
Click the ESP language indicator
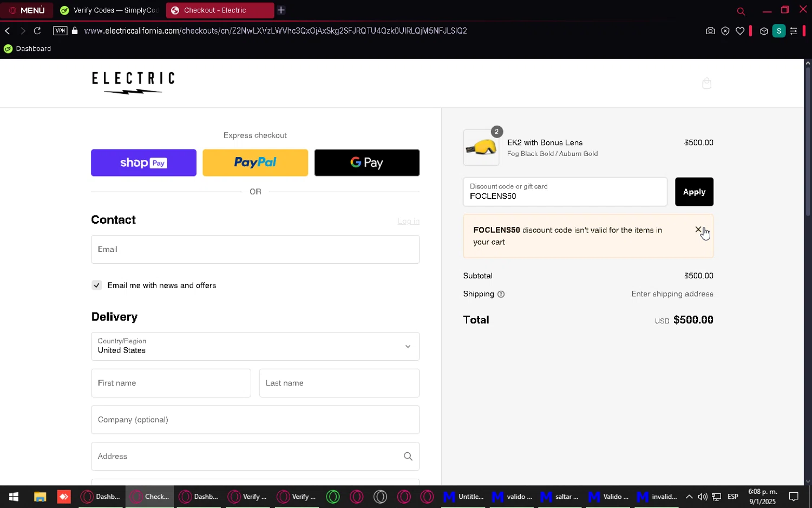[x=733, y=497]
